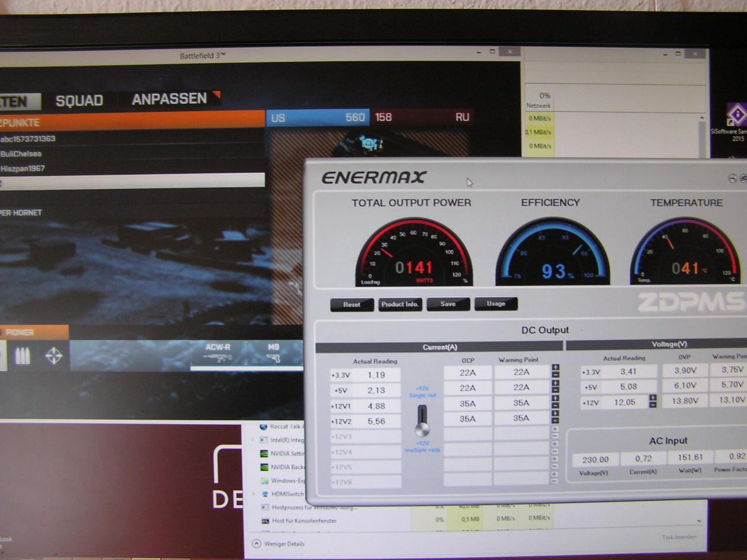Decrease the +5V current warning point

[555, 390]
